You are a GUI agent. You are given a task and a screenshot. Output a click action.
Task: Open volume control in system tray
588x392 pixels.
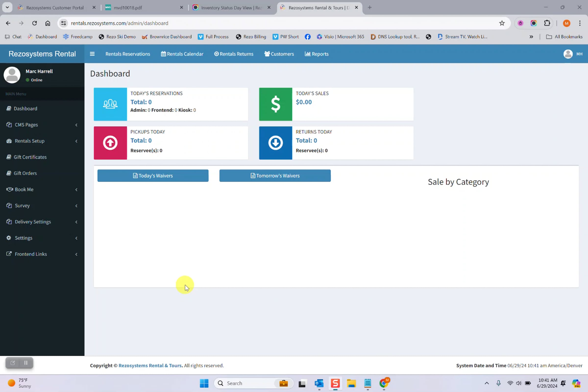(519, 383)
